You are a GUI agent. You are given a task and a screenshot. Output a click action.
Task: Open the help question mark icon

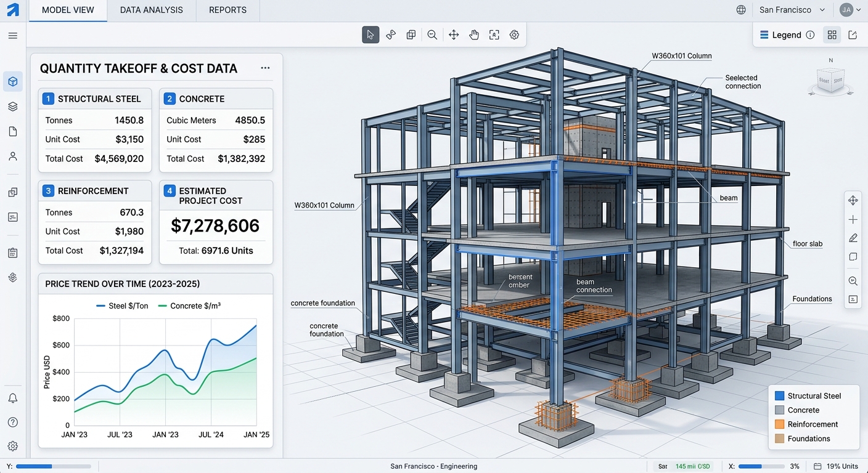(13, 422)
